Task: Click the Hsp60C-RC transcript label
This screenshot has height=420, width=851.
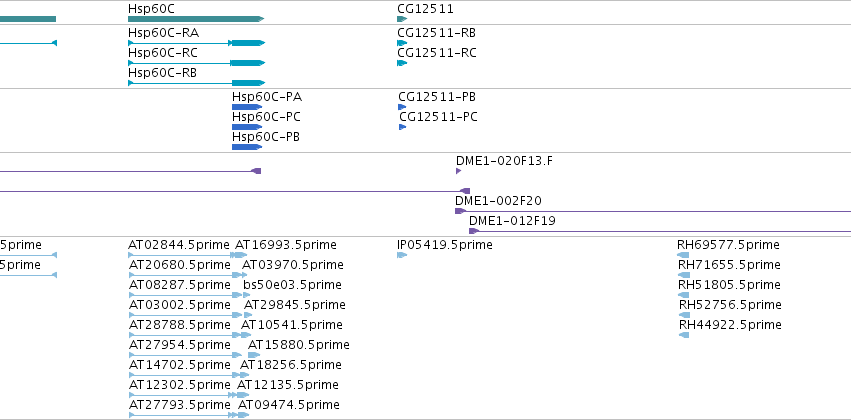Action: (x=163, y=53)
